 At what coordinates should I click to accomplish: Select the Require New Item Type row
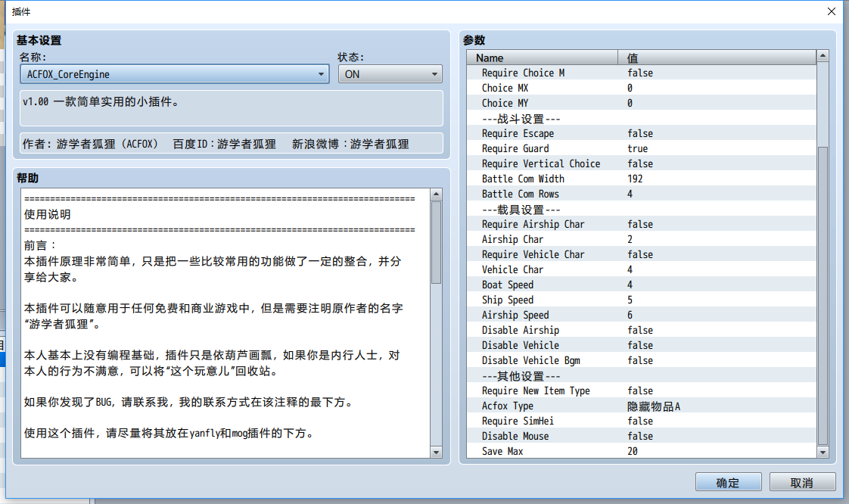click(642, 390)
